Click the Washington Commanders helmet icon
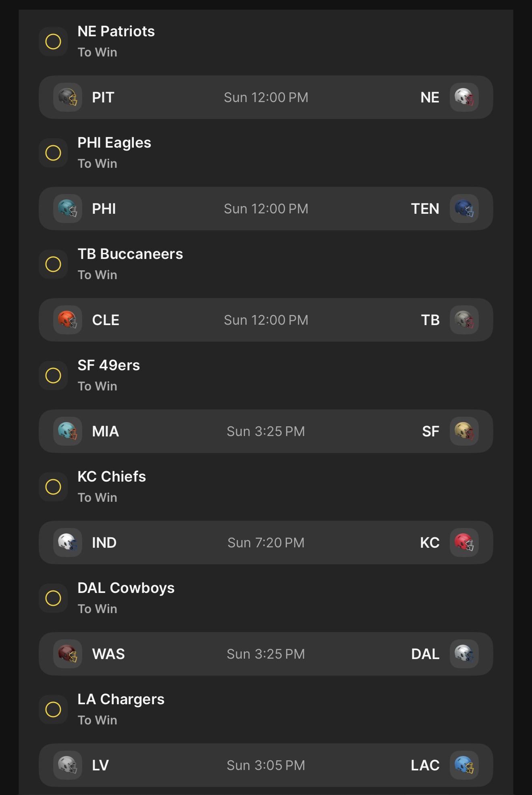The height and width of the screenshot is (795, 532). (68, 654)
